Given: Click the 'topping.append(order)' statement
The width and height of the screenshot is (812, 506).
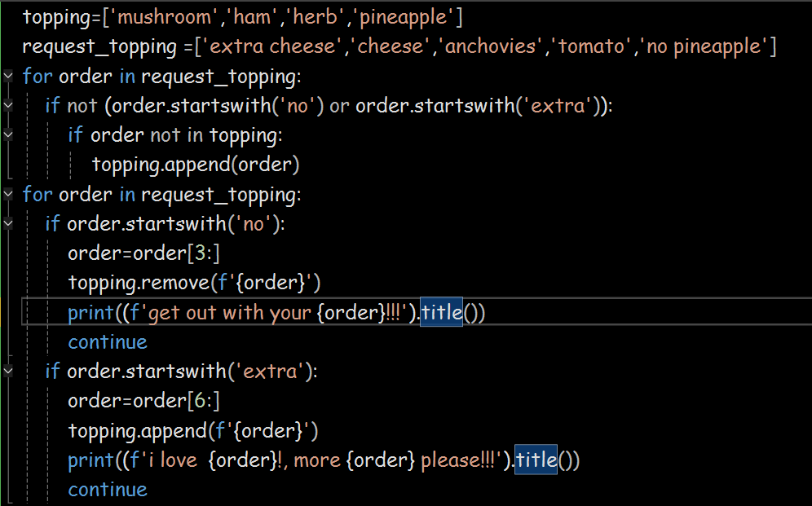Looking at the screenshot, I should click(196, 165).
